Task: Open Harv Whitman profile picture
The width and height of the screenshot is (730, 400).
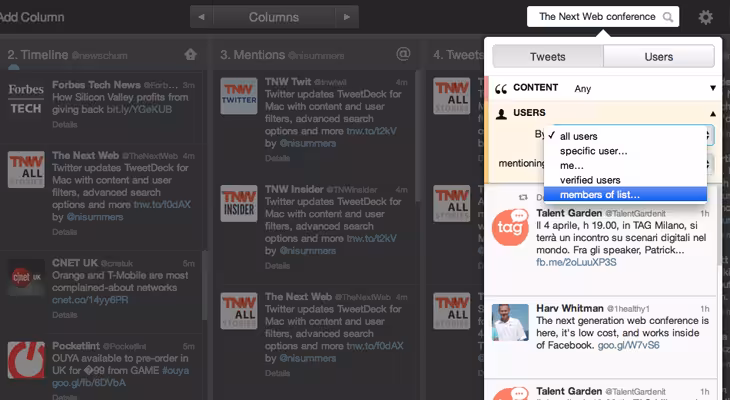Action: click(x=510, y=322)
